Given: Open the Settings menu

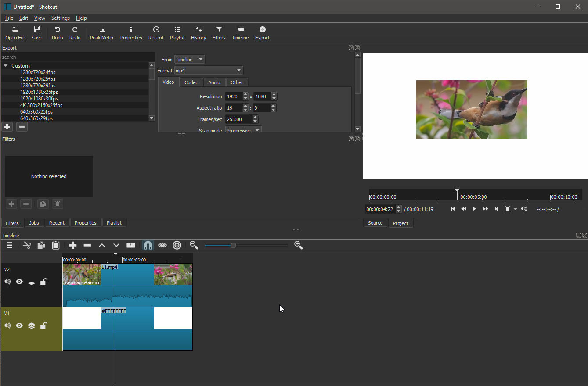Looking at the screenshot, I should coord(60,18).
